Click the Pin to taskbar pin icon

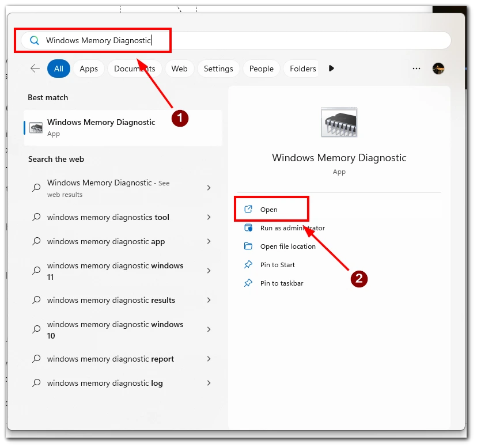tap(248, 283)
